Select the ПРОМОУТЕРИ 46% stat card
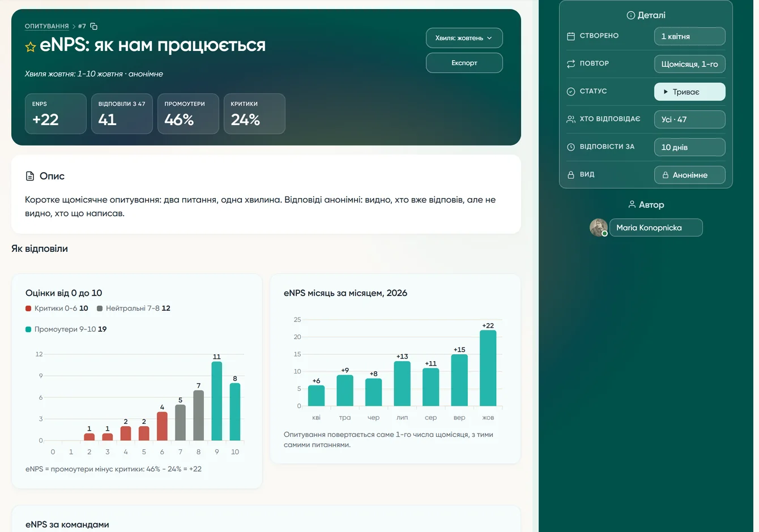759x532 pixels. coord(188,114)
